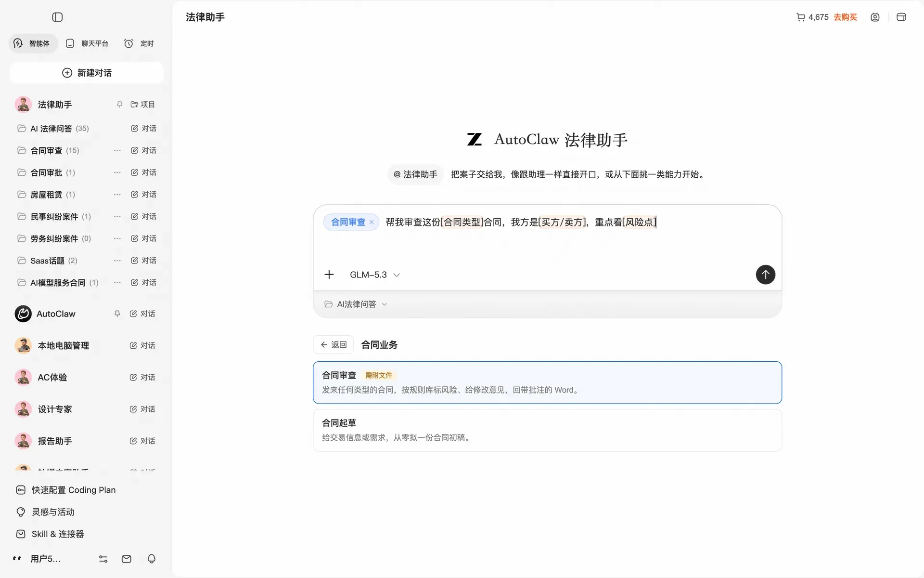924x578 pixels.
Task: Pin the AutoClaw agent
Action: click(117, 314)
